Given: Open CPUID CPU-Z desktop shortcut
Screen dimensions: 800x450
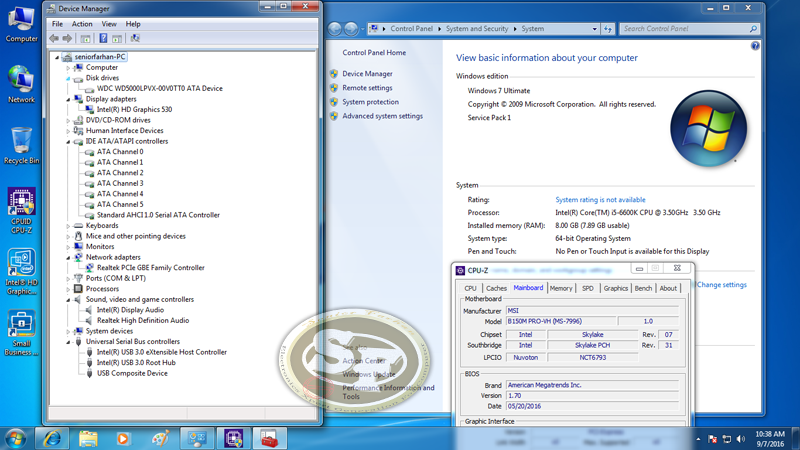Looking at the screenshot, I should [x=21, y=211].
